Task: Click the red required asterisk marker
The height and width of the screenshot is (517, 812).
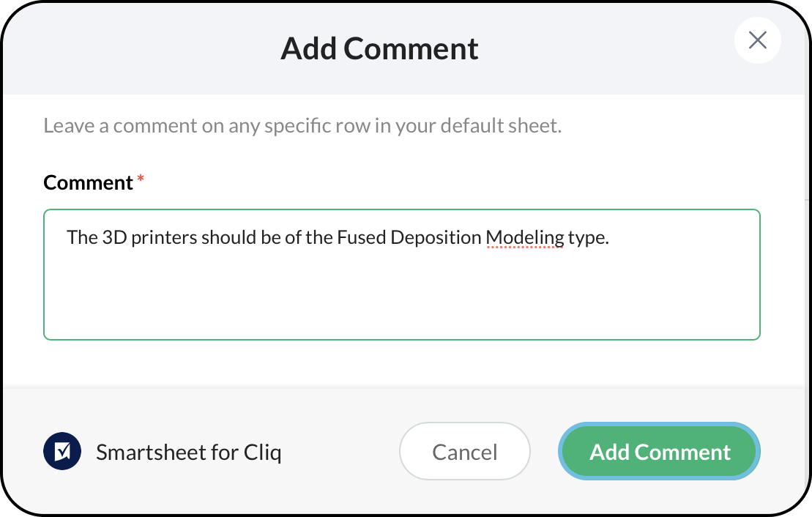Action: 141,179
